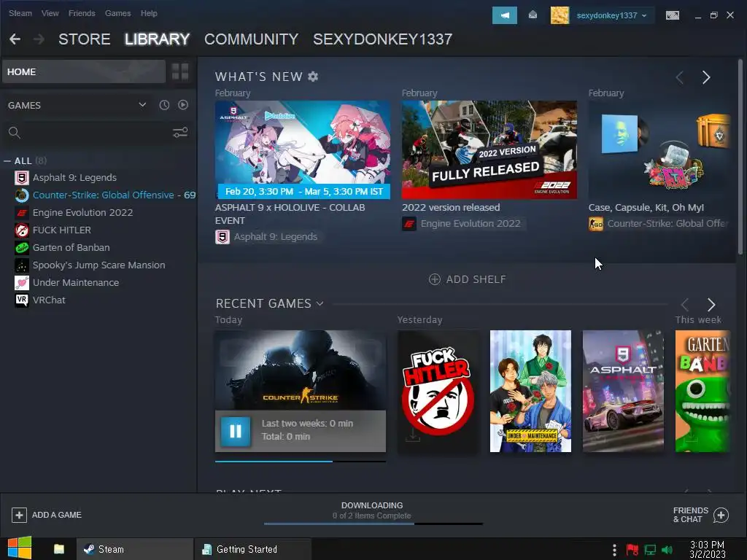The image size is (747, 560).
Task: Click the red flag tray icon
Action: pyautogui.click(x=632, y=550)
